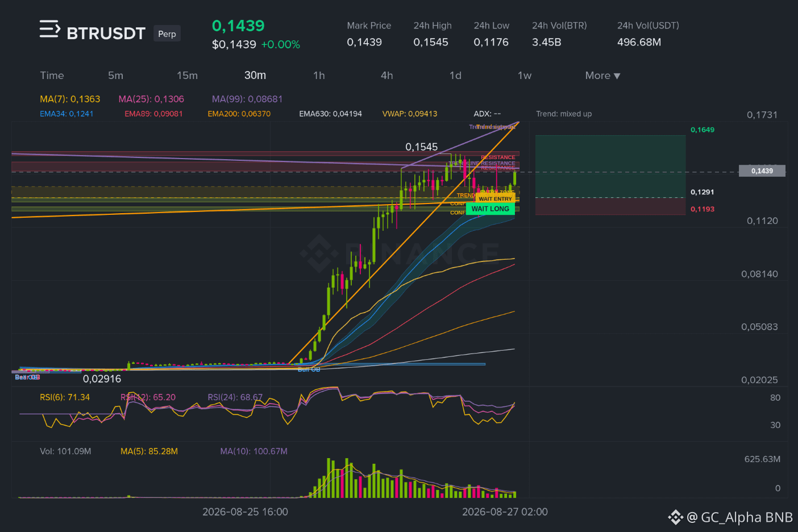Click the MA(25): 0,1306 indicator label
Screen dimensions: 798x532
(151, 99)
